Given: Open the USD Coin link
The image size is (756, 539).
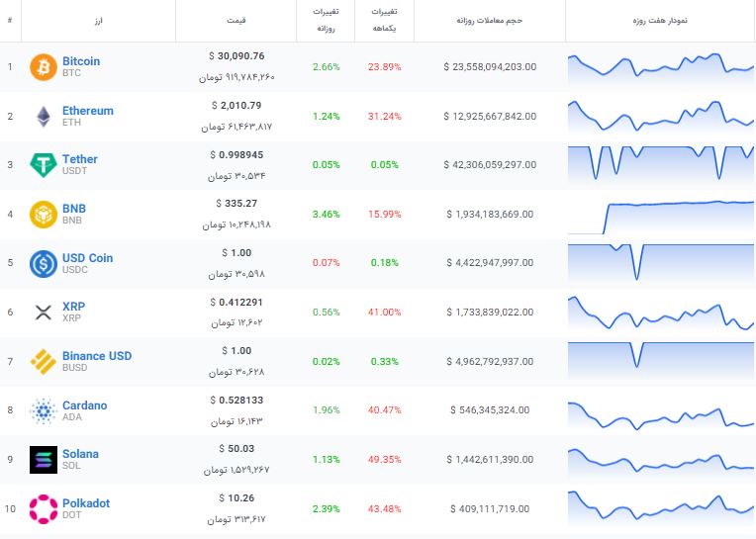Looking at the screenshot, I should point(87,258).
